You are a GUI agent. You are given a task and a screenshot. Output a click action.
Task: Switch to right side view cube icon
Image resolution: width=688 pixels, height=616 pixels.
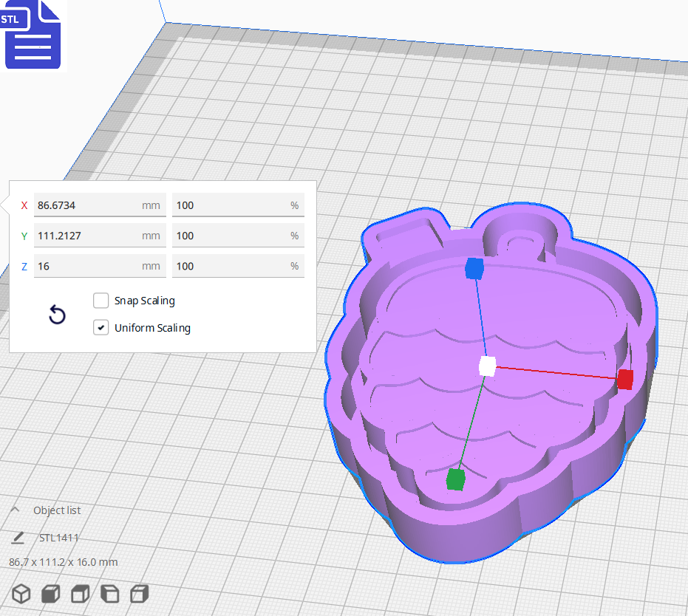(139, 593)
